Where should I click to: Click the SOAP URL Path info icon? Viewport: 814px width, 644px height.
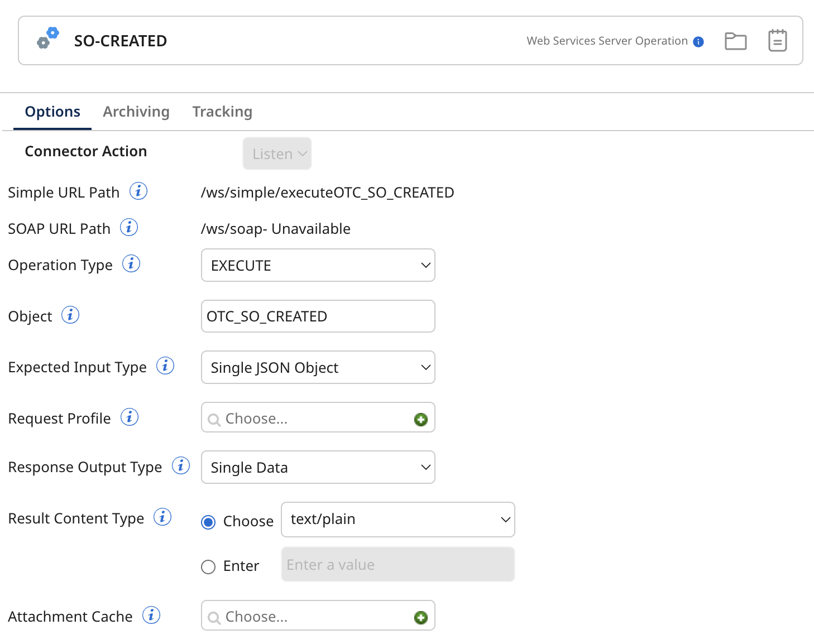(x=129, y=227)
